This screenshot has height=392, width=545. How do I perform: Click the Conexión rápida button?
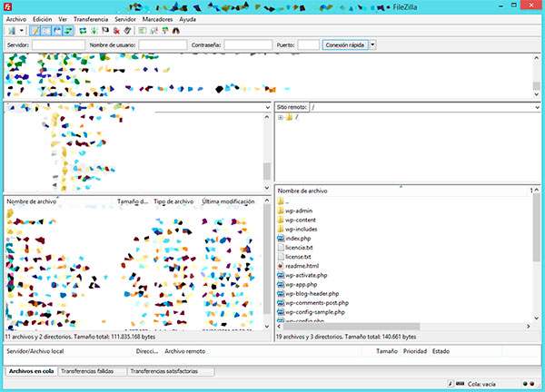(345, 44)
